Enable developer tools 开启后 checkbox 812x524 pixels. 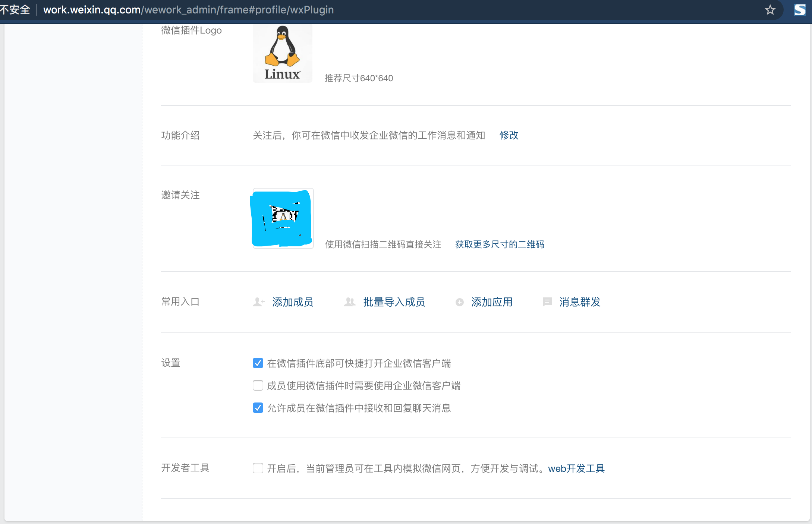(x=258, y=468)
